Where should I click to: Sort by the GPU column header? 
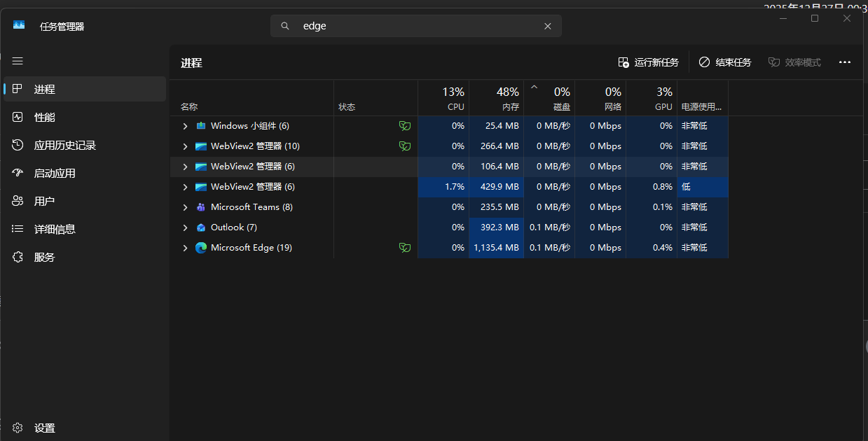pyautogui.click(x=652, y=98)
